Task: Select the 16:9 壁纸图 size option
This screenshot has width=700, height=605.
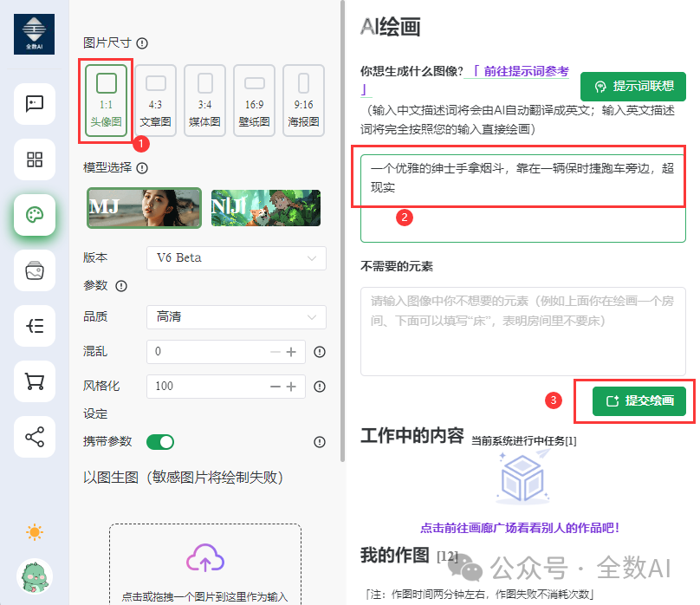Action: (254, 100)
